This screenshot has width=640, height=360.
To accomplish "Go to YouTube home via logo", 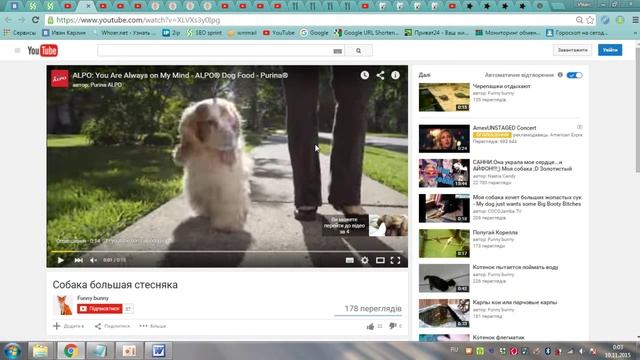I will (42, 51).
